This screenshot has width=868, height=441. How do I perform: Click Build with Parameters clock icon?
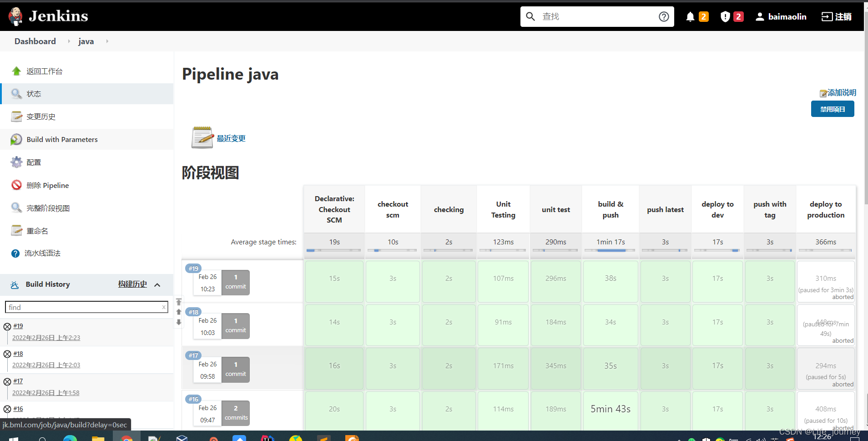(16, 139)
